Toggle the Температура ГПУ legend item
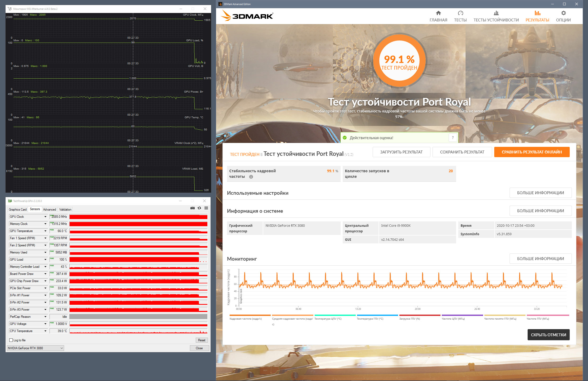Image resolution: width=588 pixels, height=381 pixels. coord(370,319)
